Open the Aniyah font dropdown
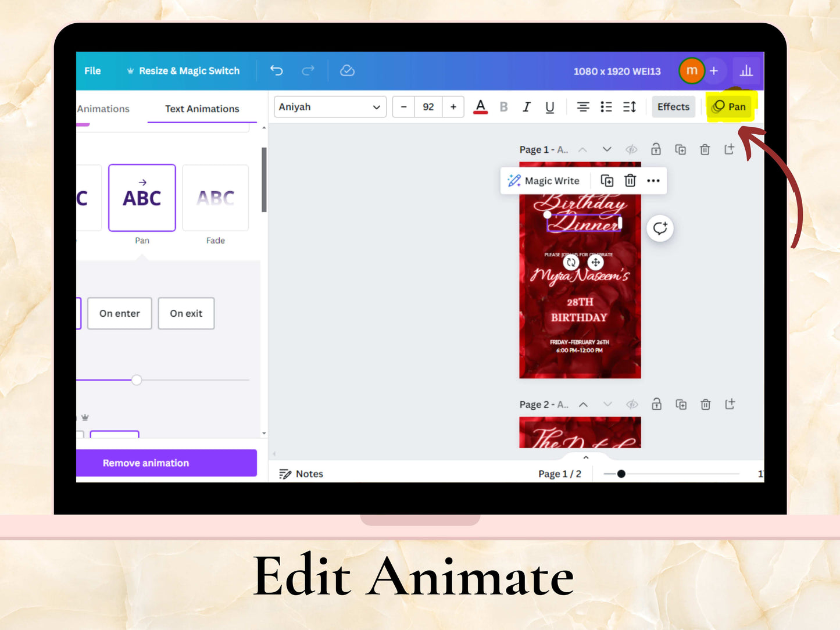The image size is (840, 630). point(330,107)
